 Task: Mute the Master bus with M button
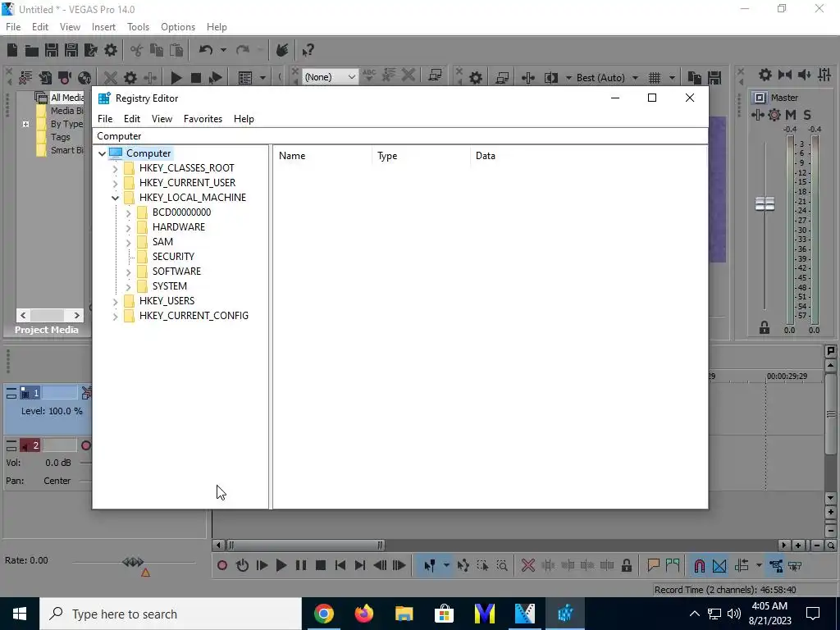tap(791, 115)
